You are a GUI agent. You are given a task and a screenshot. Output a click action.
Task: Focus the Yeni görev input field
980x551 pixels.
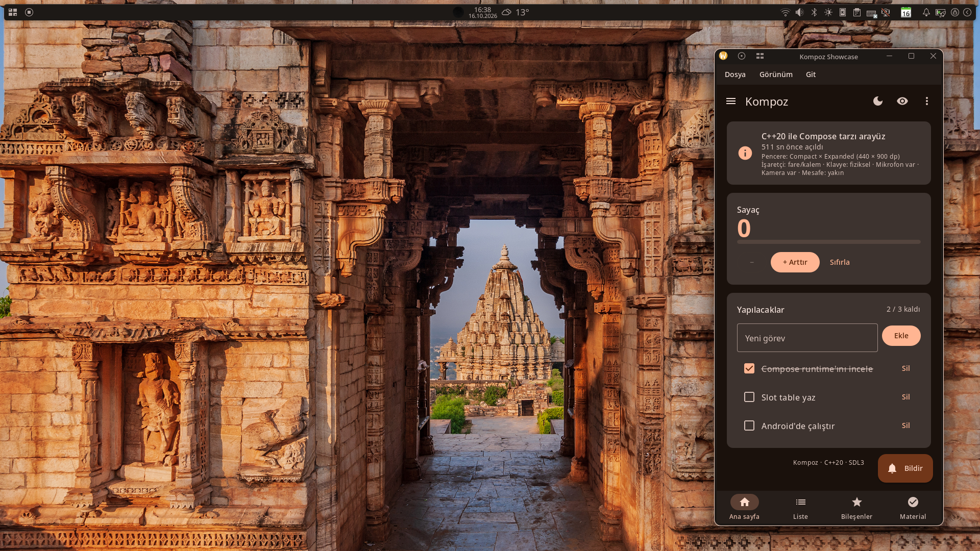[807, 338]
